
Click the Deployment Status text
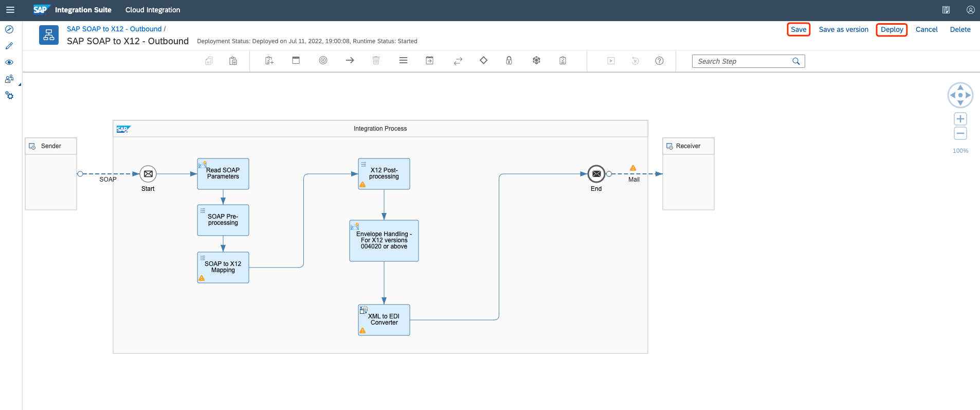point(307,41)
